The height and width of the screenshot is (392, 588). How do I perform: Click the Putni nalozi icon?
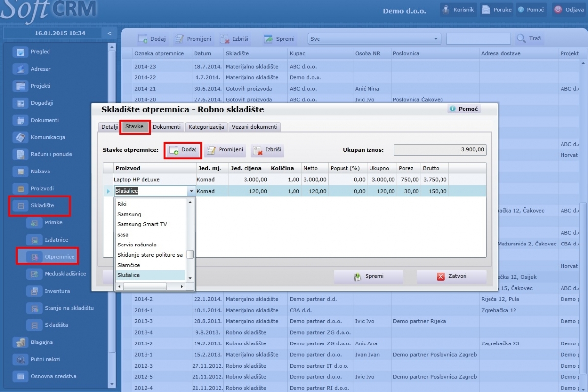21,360
